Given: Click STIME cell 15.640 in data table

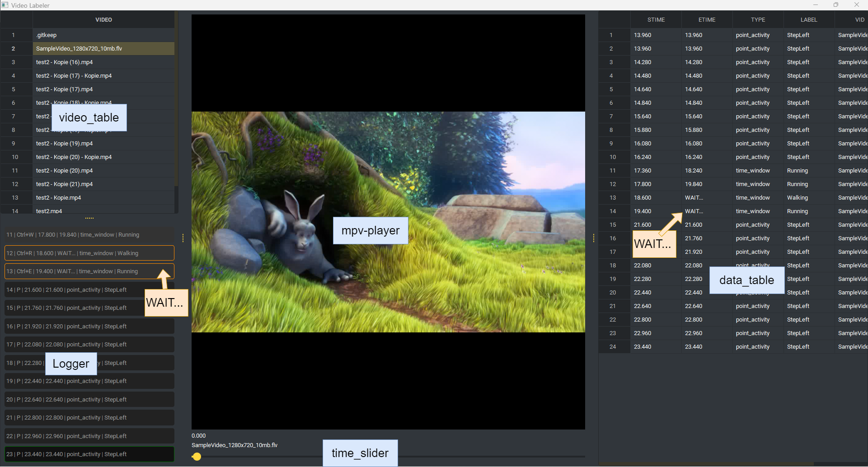Looking at the screenshot, I should click(656, 117).
